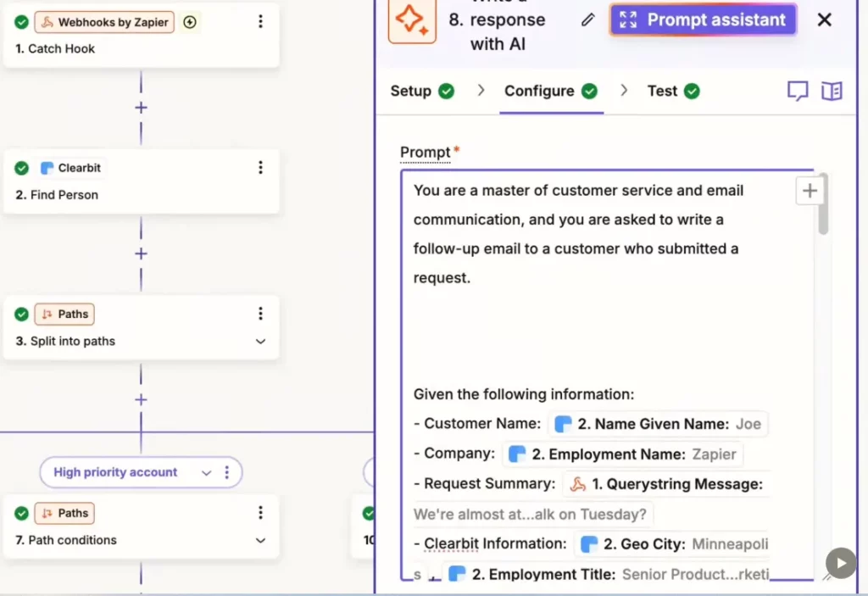Click Querystring Message data pill
This screenshot has width=868, height=596.
tap(666, 484)
